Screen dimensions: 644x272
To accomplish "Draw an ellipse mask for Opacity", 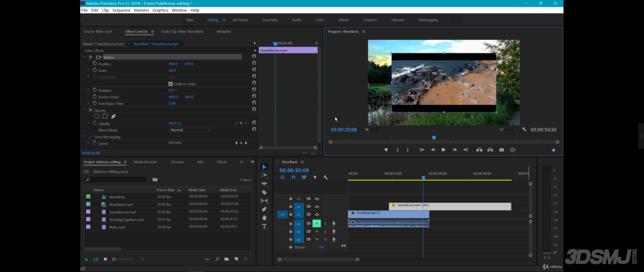I will 97,116.
